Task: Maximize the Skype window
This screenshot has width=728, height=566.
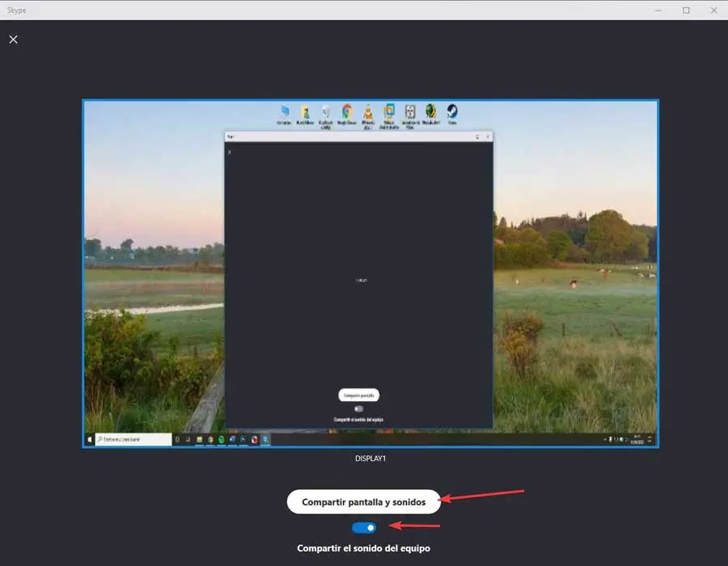Action: [686, 11]
